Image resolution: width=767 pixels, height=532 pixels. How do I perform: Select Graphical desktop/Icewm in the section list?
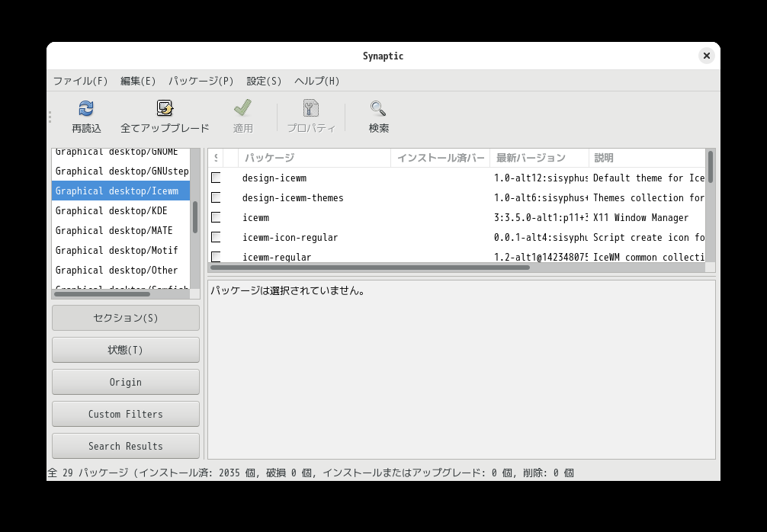pos(120,191)
